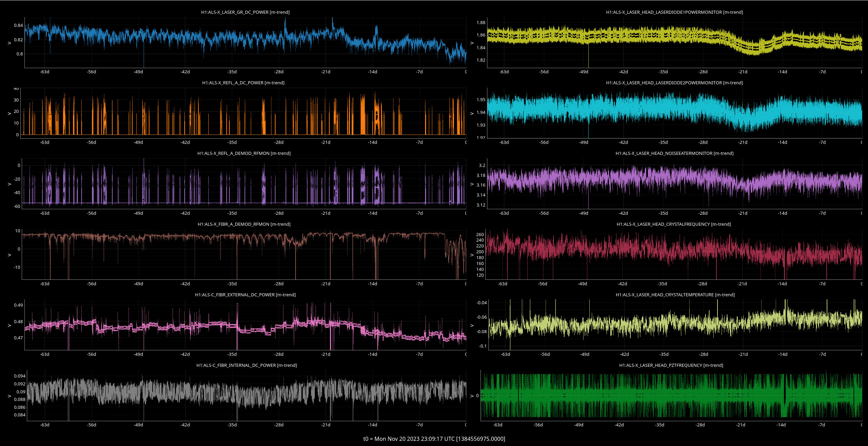Click the -14d tick under FIBR_INTERNAL_DC_POWER plot
The height and width of the screenshot is (446, 868).
[372, 425]
